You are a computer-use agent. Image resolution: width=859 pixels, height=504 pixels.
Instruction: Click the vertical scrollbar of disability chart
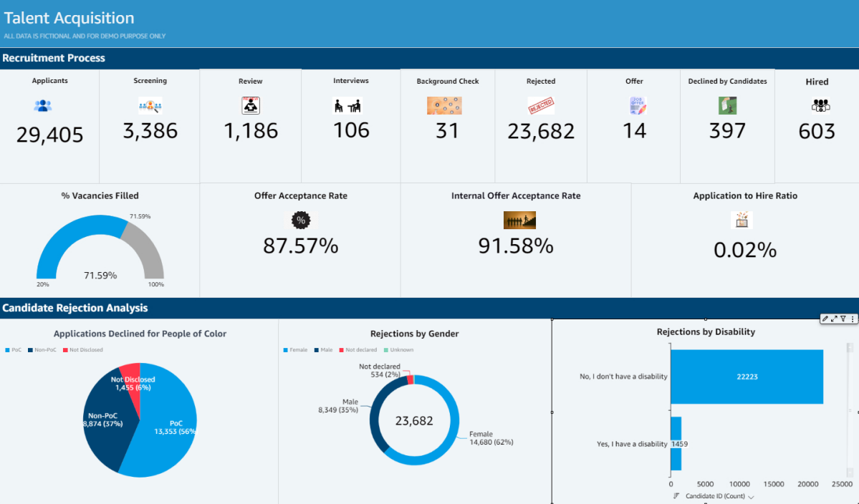[x=850, y=410]
